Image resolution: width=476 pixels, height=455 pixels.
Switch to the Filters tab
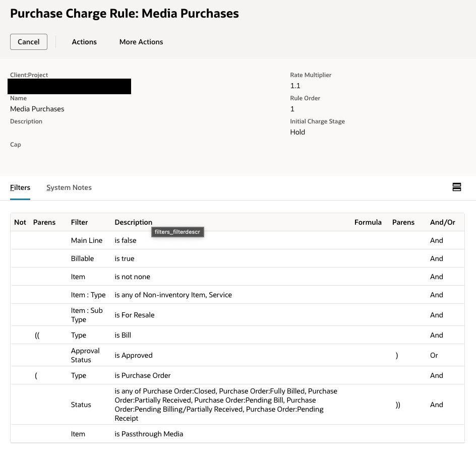pyautogui.click(x=20, y=187)
